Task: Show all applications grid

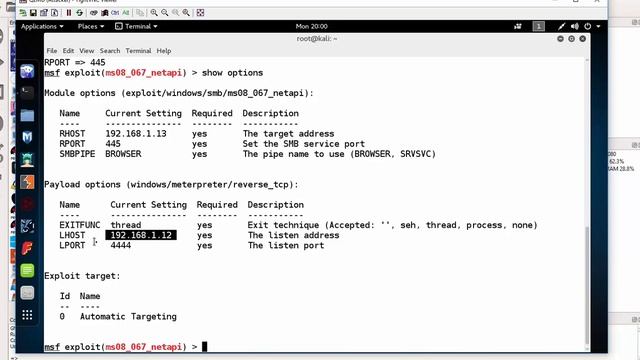Action: pos(27,315)
